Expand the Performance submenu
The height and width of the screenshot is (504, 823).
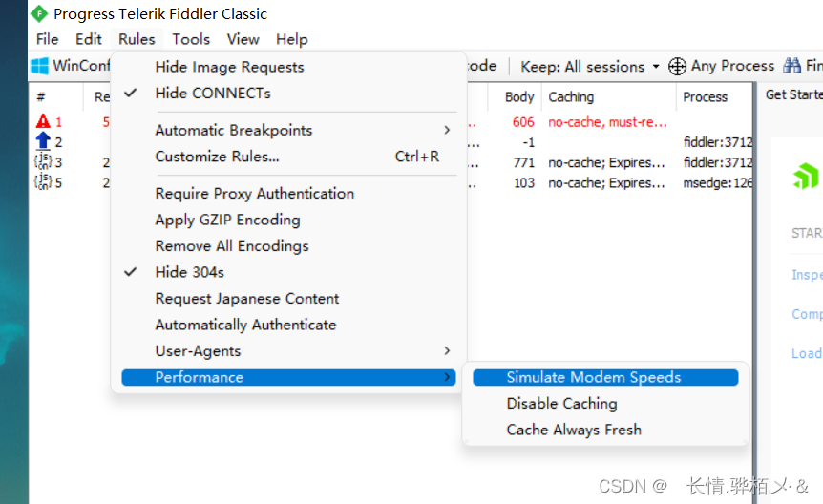[x=288, y=377]
